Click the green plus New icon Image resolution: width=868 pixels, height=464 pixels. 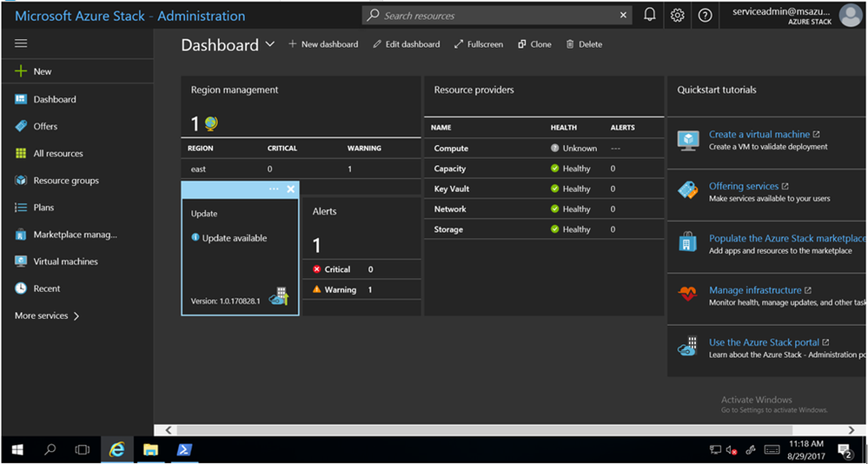click(21, 71)
